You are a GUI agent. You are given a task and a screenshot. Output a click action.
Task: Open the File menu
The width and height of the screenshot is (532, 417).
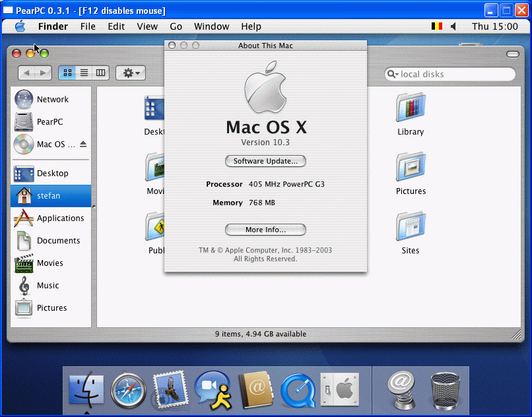(88, 26)
